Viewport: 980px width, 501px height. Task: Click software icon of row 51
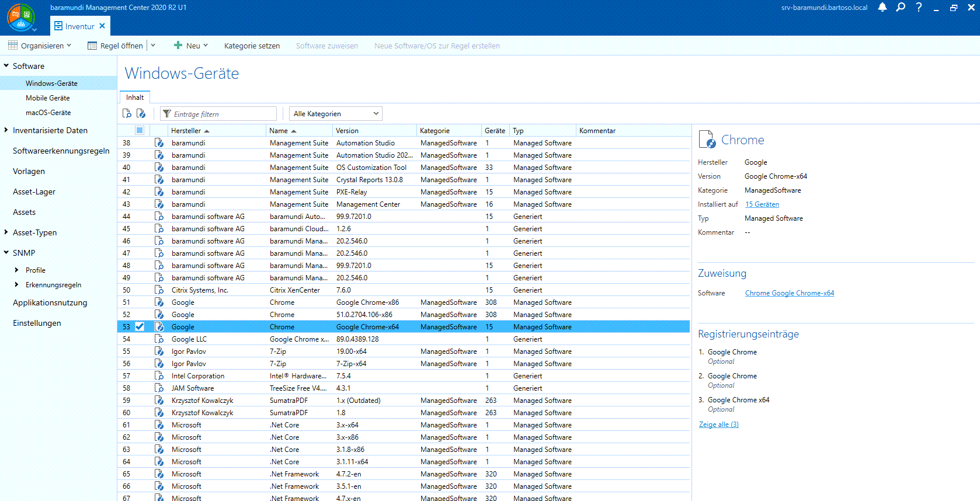[x=159, y=302]
